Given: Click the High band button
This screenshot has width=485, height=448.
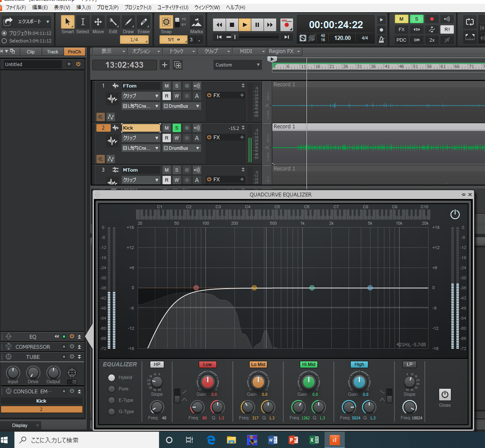Looking at the screenshot, I should click(359, 364).
